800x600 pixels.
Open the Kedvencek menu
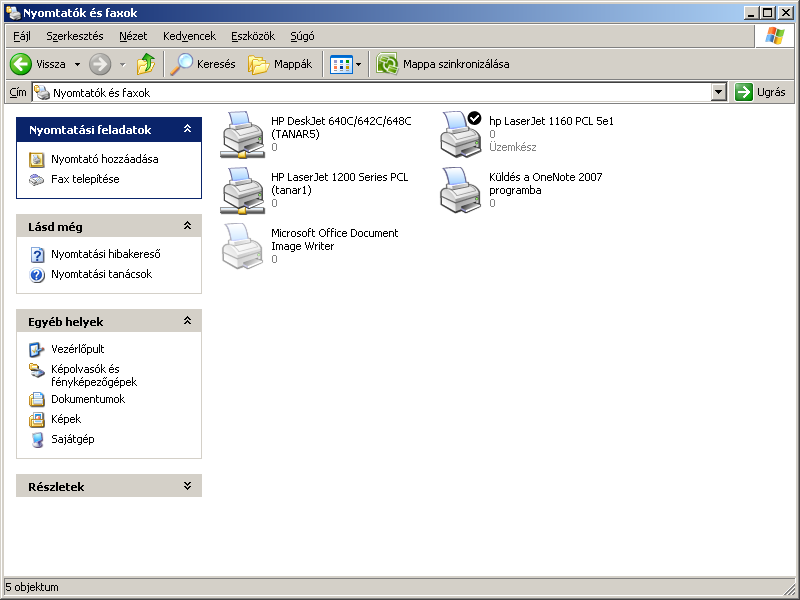(189, 36)
